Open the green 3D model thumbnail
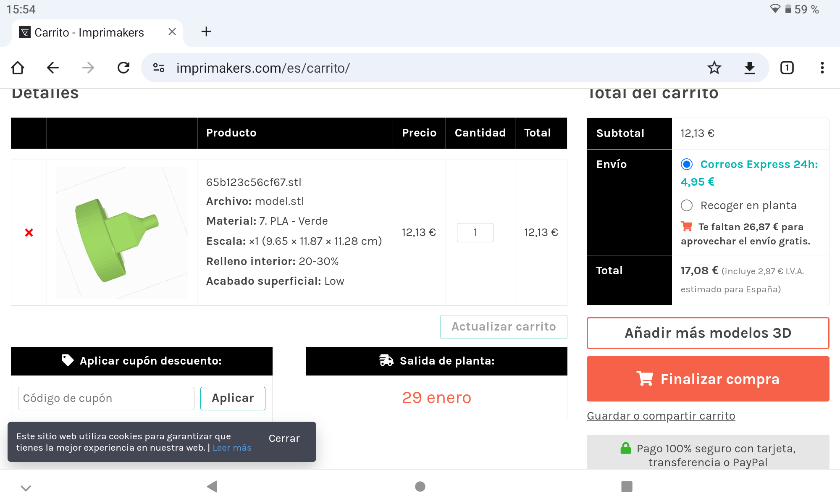 click(x=122, y=233)
